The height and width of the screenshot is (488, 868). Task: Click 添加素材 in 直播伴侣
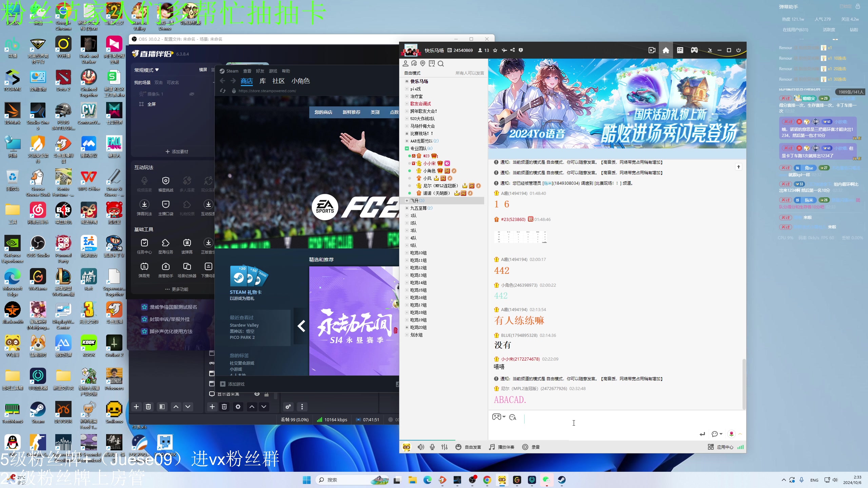(x=177, y=151)
